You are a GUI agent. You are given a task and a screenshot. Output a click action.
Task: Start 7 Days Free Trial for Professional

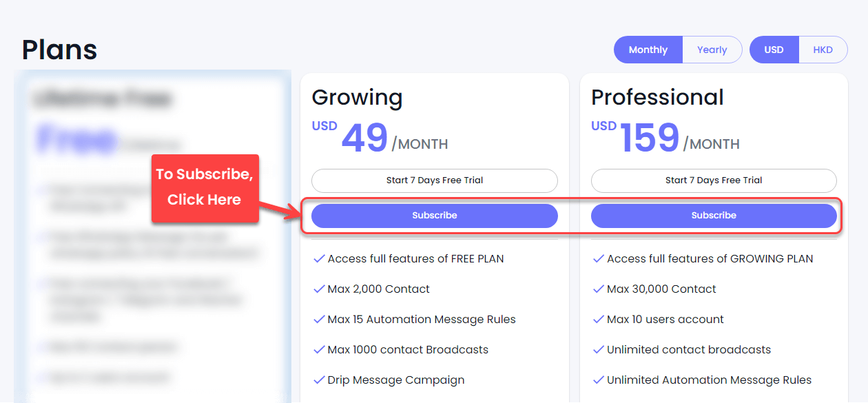pyautogui.click(x=714, y=180)
